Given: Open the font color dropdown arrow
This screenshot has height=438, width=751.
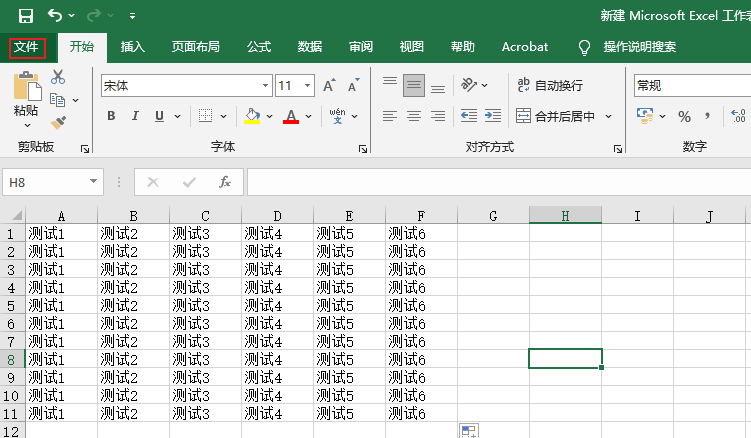Looking at the screenshot, I should pos(308,116).
